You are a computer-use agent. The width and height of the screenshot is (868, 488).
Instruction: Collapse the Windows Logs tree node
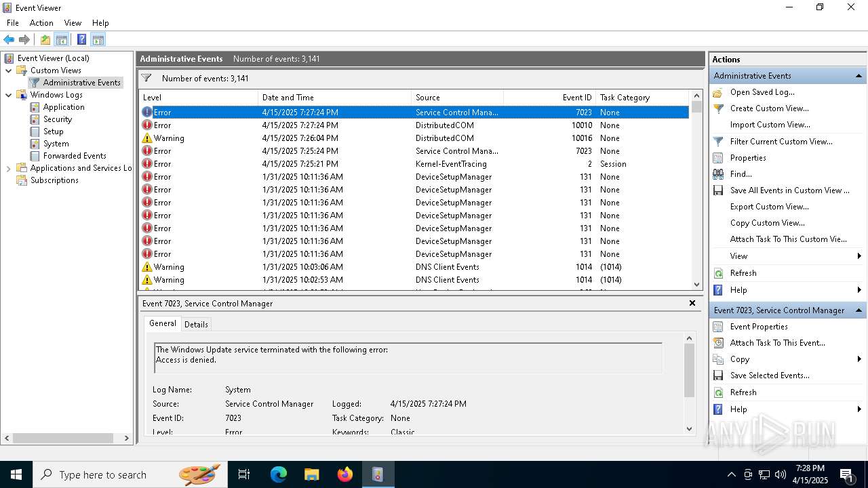point(9,95)
